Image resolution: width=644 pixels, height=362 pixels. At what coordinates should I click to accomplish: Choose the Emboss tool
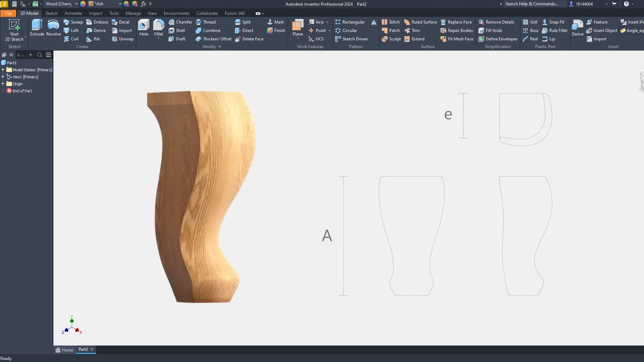(97, 22)
